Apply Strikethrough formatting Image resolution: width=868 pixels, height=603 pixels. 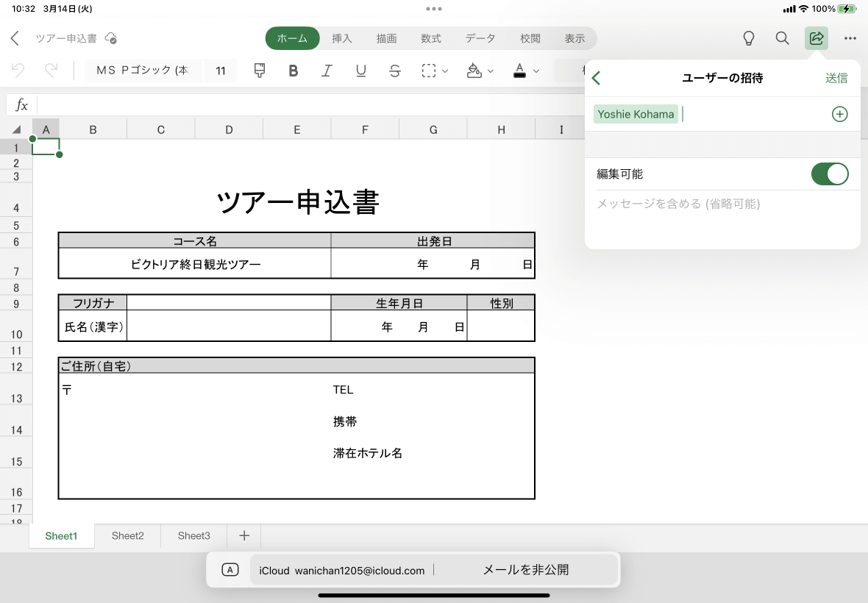click(395, 71)
